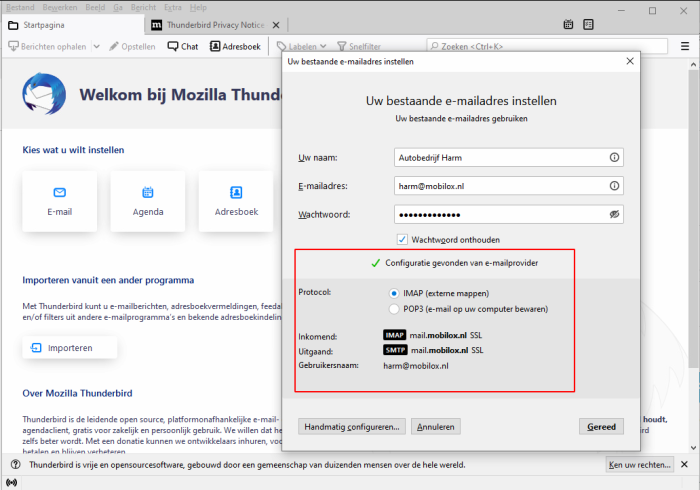
Task: Click the main page vertical scrollbar
Action: (693, 219)
